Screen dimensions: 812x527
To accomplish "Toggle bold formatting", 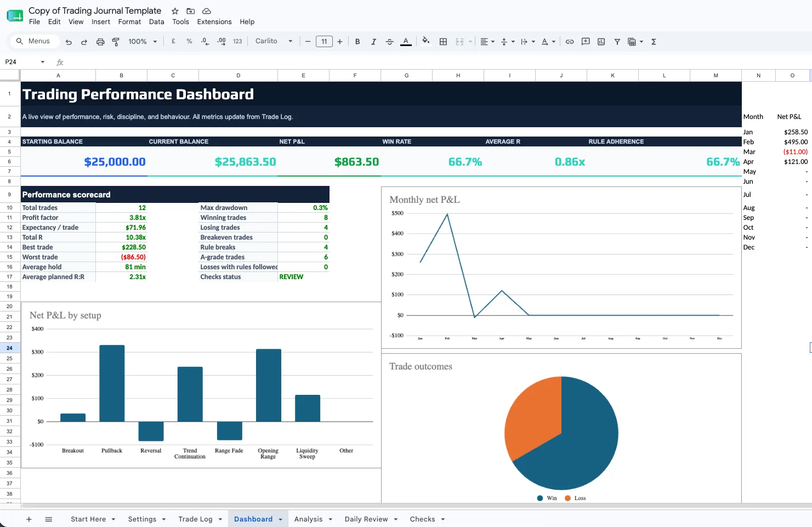I will [357, 42].
